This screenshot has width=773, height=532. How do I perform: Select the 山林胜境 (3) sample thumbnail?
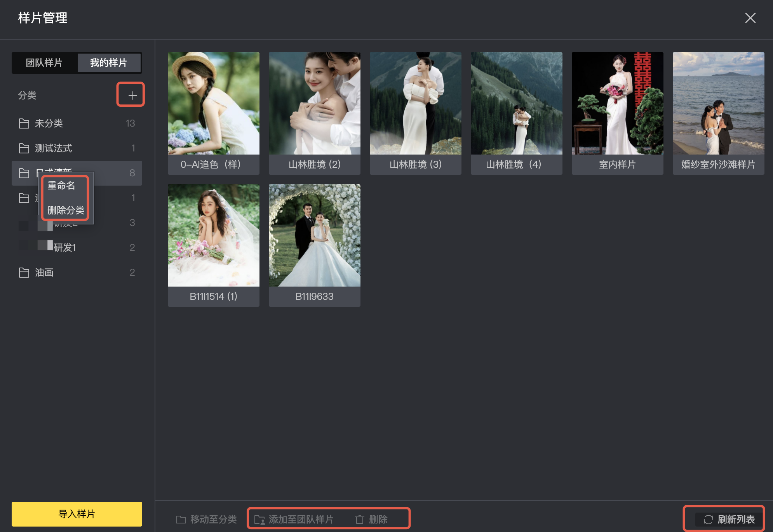416,113
